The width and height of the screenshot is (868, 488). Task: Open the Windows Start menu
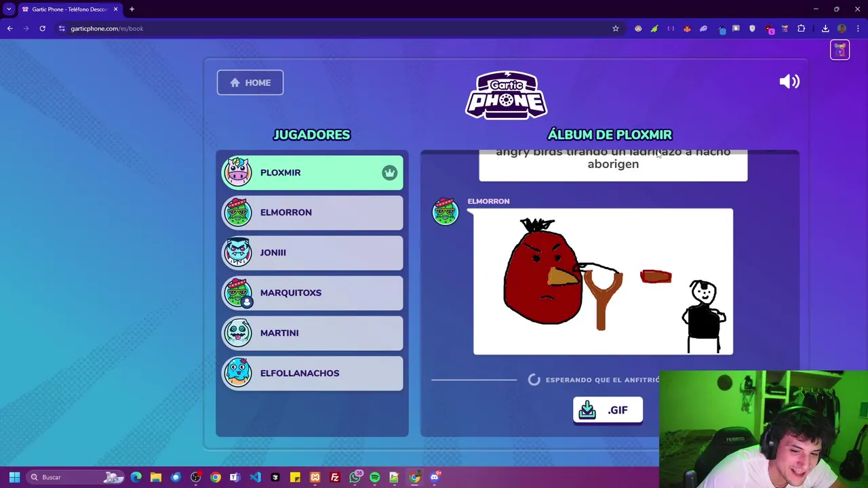(x=14, y=477)
